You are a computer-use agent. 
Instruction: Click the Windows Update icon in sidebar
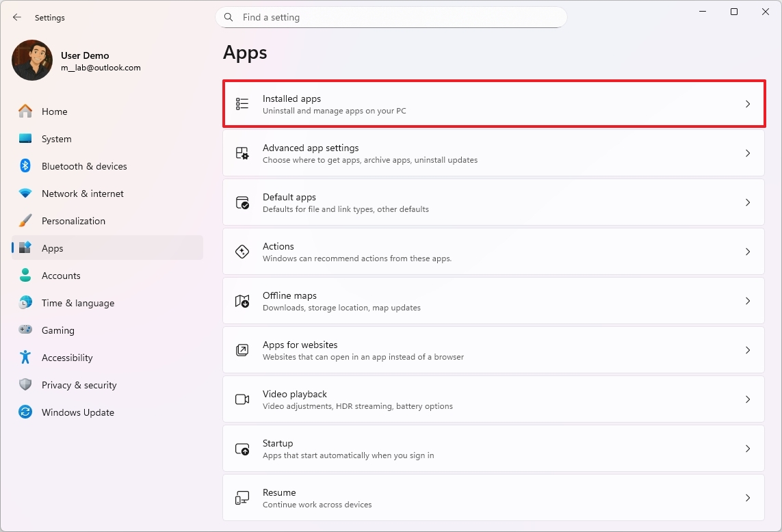[25, 412]
